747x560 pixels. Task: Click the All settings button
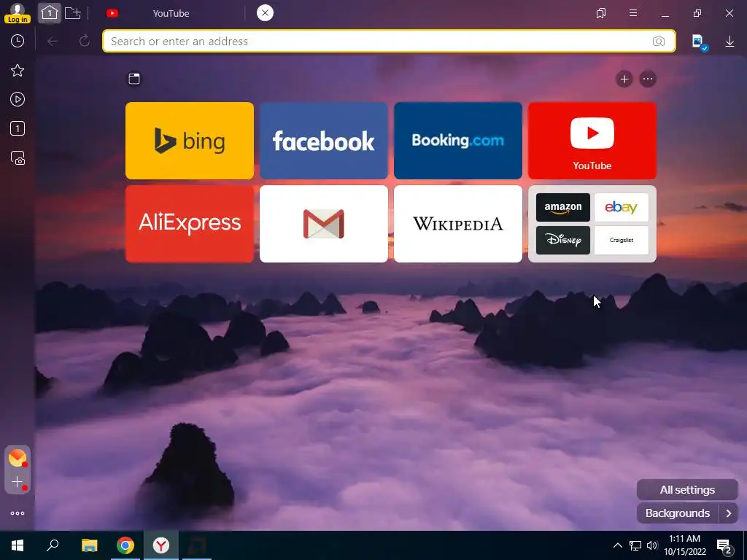(x=687, y=489)
